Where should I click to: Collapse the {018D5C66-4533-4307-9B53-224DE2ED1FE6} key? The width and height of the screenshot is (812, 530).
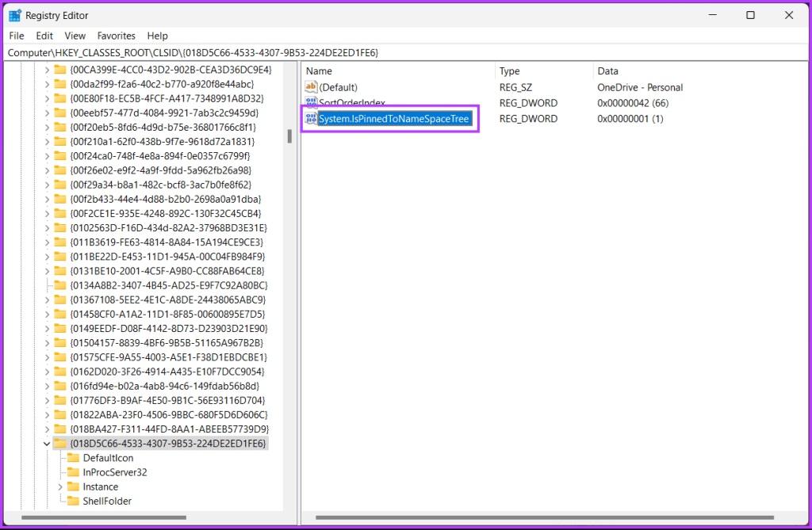[47, 444]
